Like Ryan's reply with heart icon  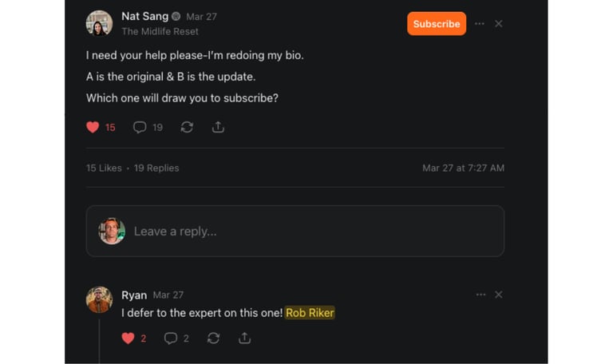pos(128,338)
